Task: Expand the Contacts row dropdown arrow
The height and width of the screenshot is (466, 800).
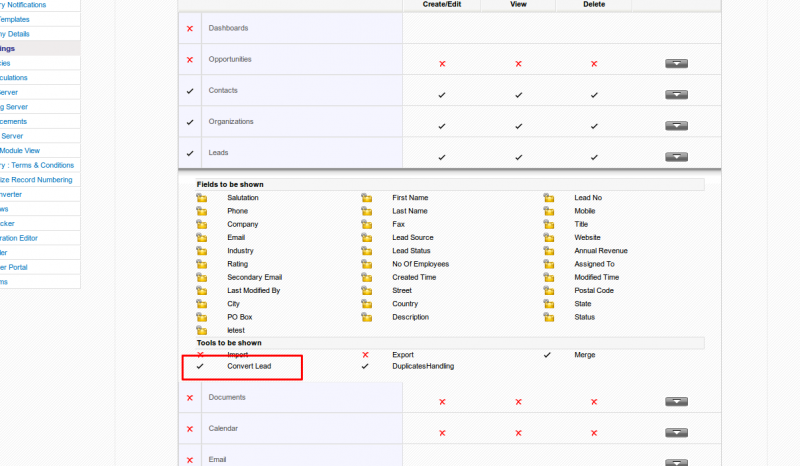Action: point(676,95)
